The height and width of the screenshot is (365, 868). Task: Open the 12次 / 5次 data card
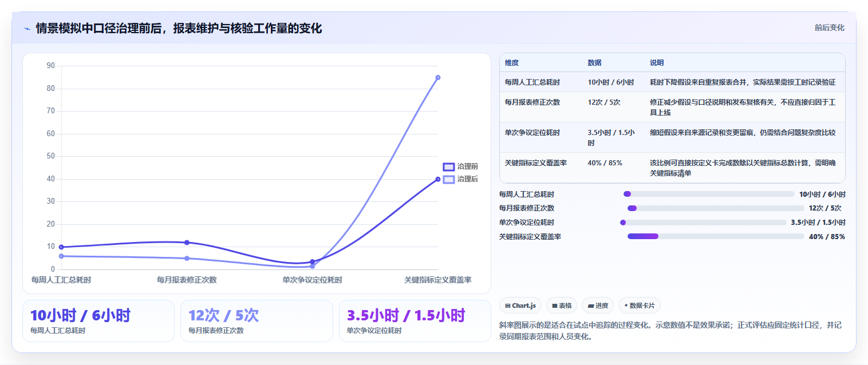(257, 321)
